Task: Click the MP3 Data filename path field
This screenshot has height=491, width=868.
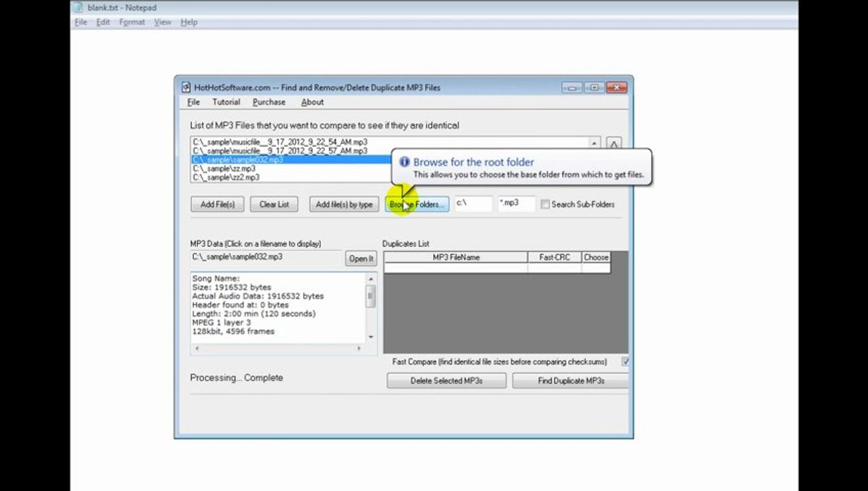Action: 266,258
